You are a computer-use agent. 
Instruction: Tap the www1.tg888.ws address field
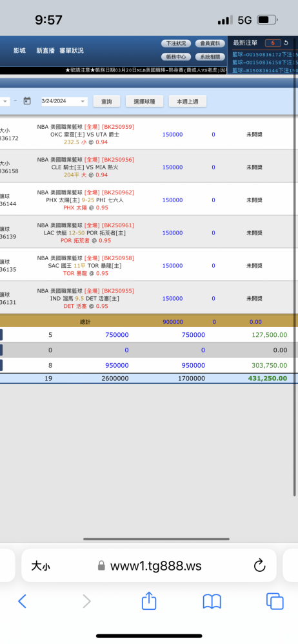click(149, 566)
